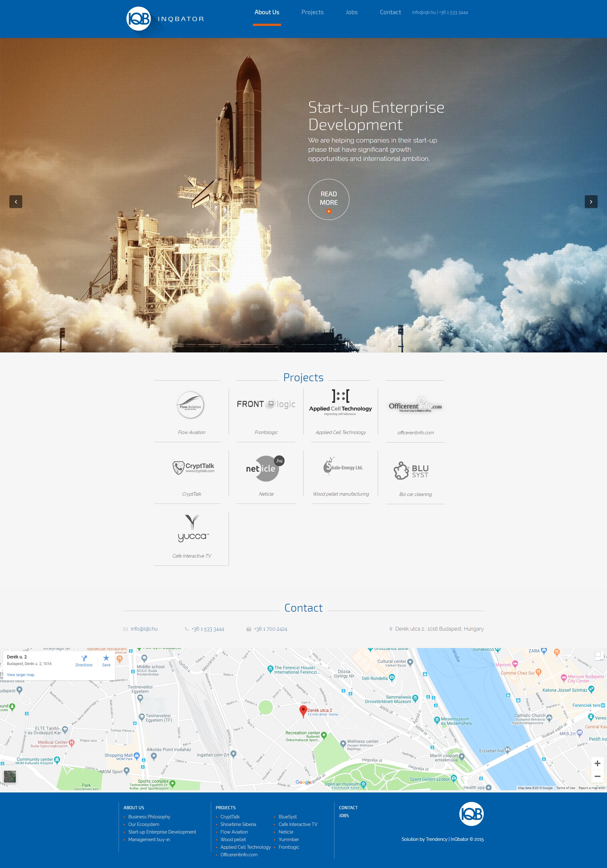The image size is (607, 868).
Task: Click the Bio car cleaning caption
Action: point(415,494)
